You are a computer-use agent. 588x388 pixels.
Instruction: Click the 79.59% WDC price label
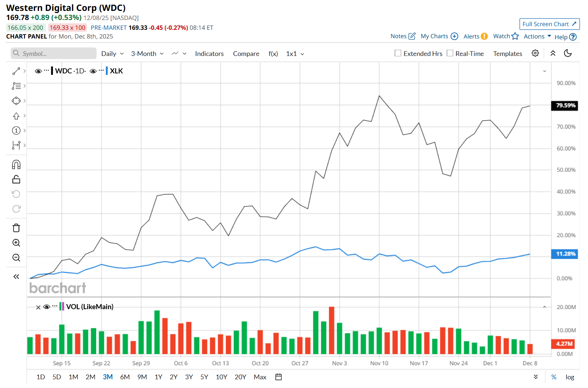[x=564, y=105]
